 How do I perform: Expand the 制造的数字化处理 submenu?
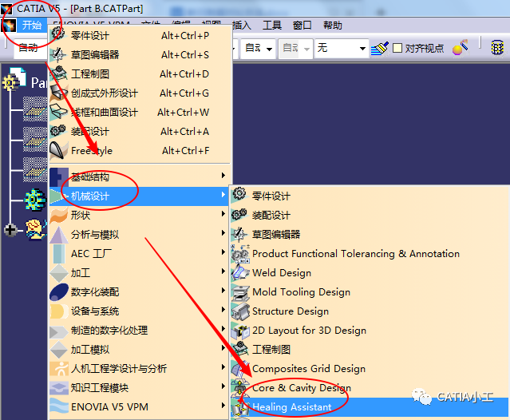[x=140, y=331]
